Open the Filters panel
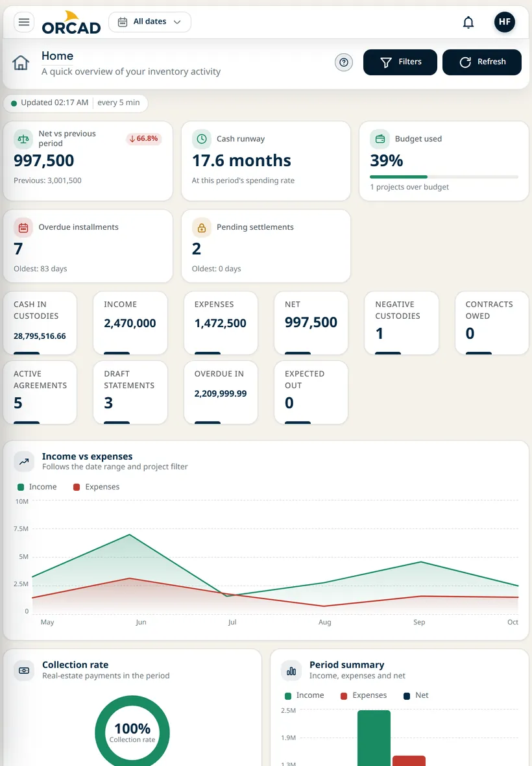532x766 pixels. click(x=400, y=62)
